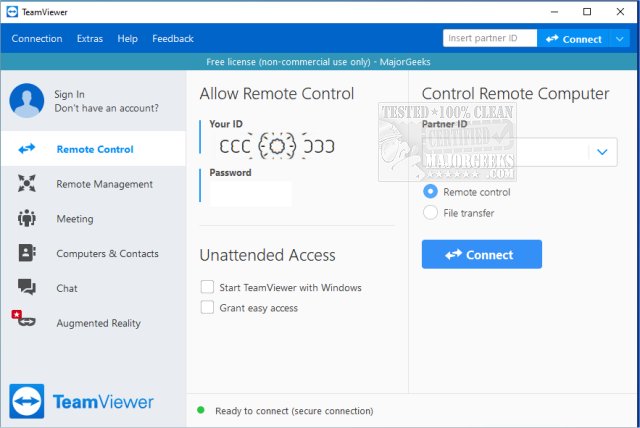Viewport: 640px width, 428px height.
Task: Click the Connect button in top toolbar
Action: click(573, 39)
